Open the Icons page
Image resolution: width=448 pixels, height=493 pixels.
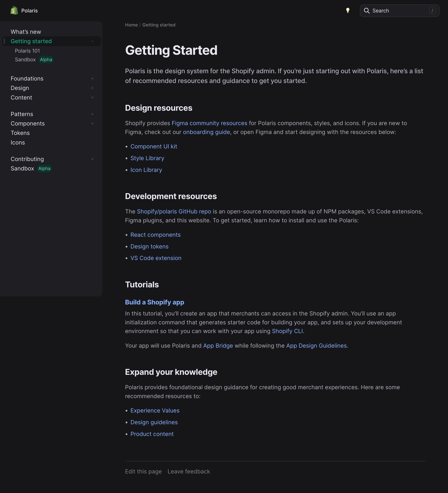point(18,142)
